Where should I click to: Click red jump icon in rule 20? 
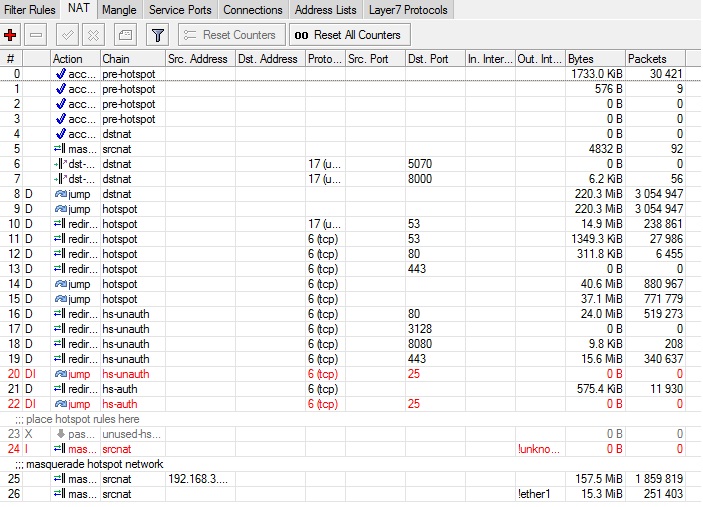tap(61, 374)
